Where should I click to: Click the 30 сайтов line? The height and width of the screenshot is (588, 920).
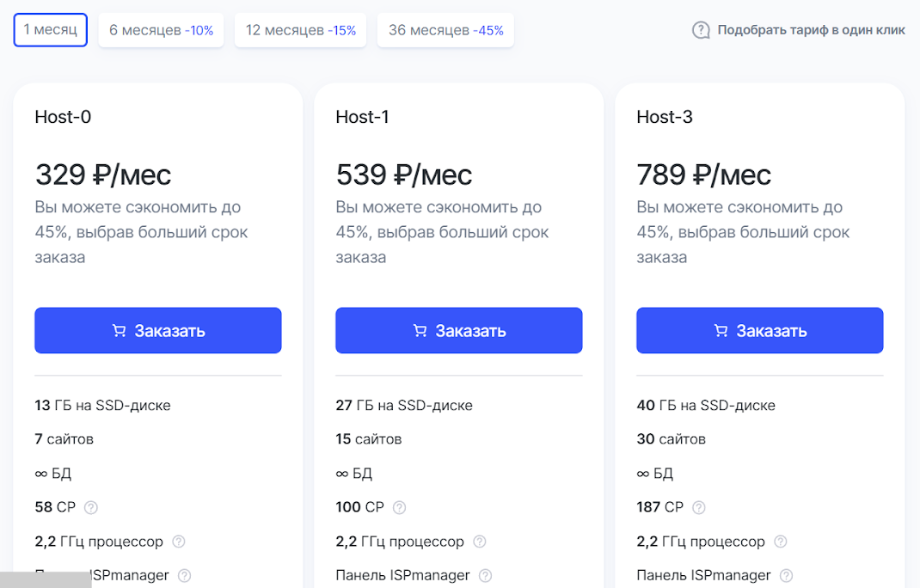pyautogui.click(x=672, y=439)
